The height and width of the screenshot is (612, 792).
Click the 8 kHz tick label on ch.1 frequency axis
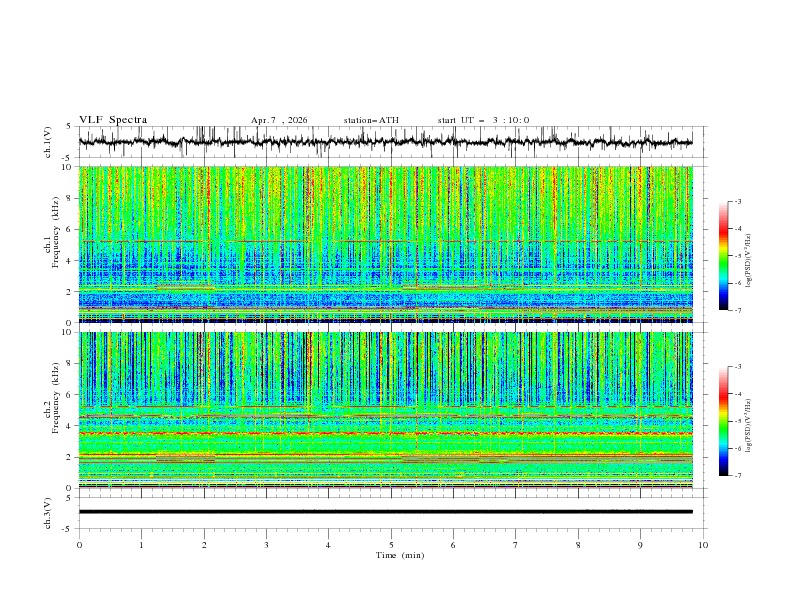[70, 198]
